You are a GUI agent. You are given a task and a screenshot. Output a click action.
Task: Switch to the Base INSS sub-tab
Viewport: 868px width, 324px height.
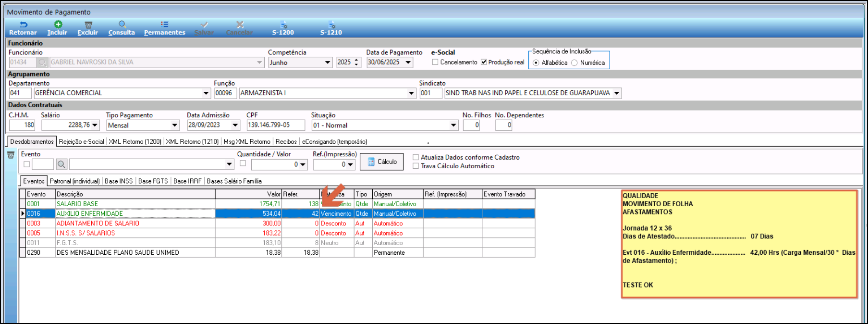tap(119, 181)
